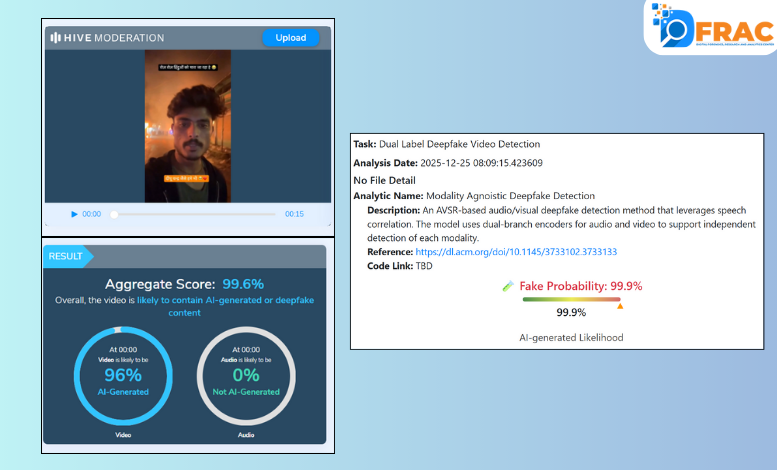The width and height of the screenshot is (777, 470).
Task: Click the video preview of the man
Action: point(187,130)
